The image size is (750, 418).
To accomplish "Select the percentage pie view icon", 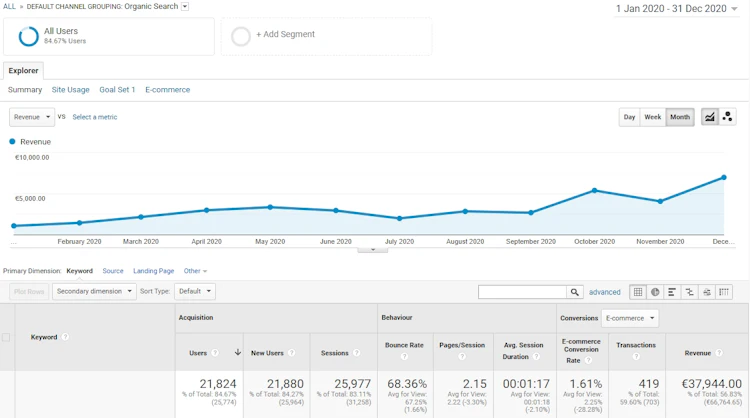I will [655, 292].
